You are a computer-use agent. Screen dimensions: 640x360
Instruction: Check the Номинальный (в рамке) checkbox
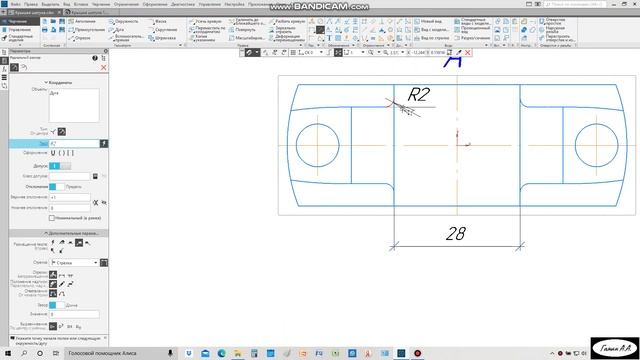(x=52, y=218)
